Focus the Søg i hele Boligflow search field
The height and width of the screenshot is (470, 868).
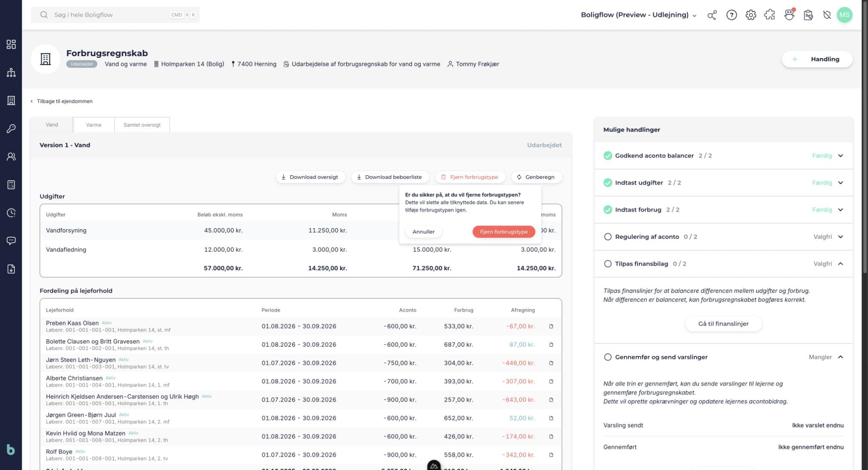pyautogui.click(x=115, y=15)
